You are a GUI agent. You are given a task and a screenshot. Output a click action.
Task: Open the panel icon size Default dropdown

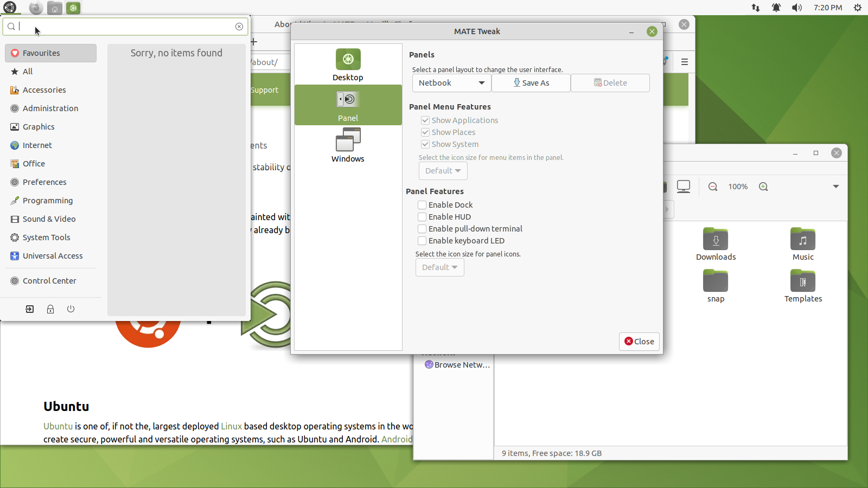[x=439, y=267]
